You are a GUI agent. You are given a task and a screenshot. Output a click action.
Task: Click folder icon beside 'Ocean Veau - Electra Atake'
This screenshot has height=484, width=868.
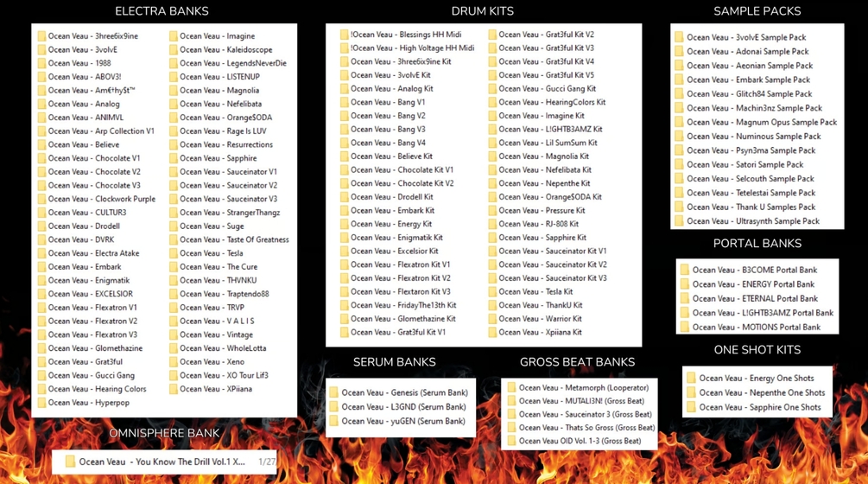point(41,253)
